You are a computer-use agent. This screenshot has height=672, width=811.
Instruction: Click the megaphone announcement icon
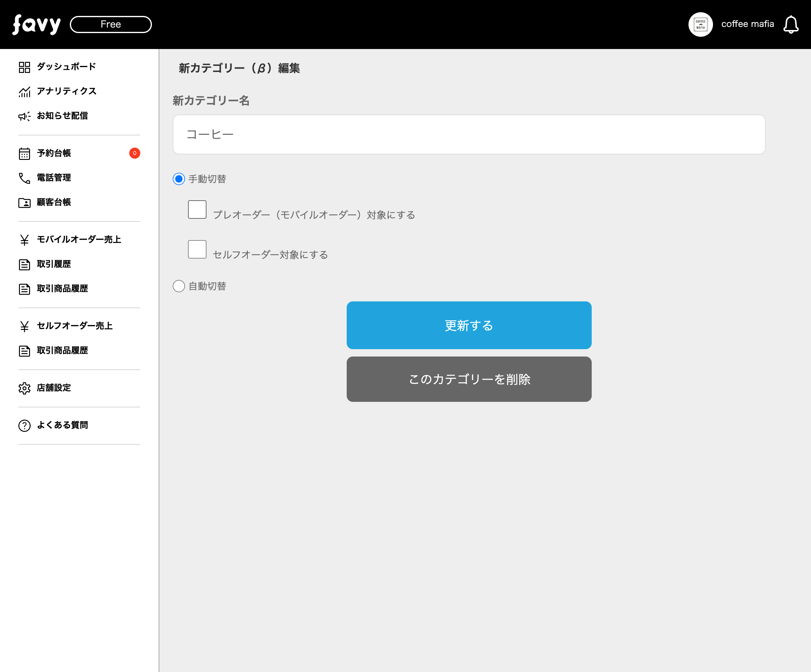pos(24,116)
